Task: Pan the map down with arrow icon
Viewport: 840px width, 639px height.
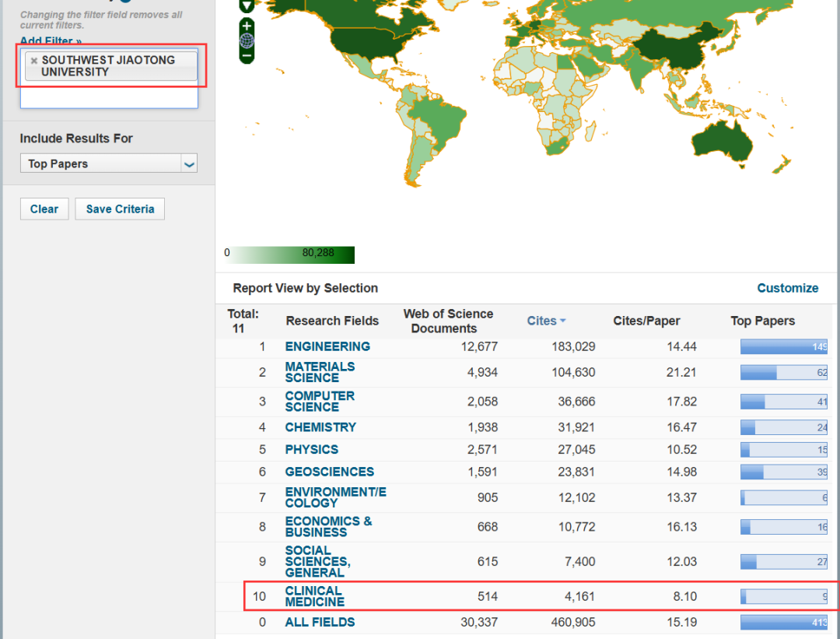Action: tap(247, 6)
